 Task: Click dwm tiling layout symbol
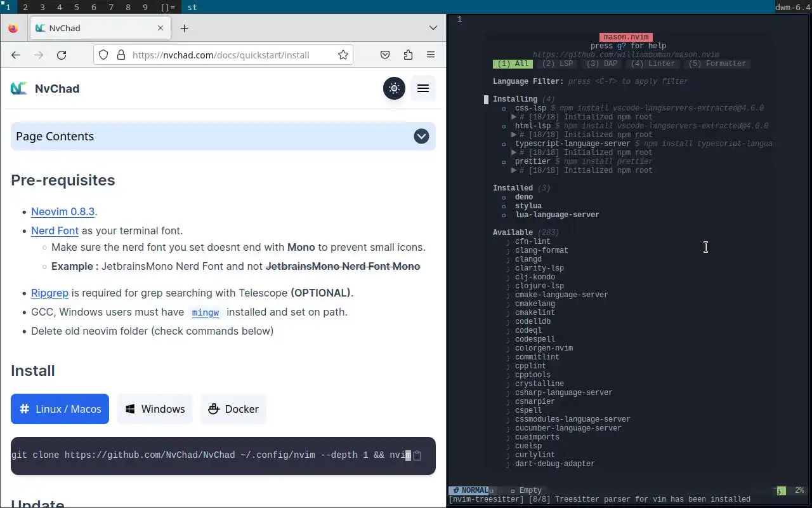click(167, 8)
